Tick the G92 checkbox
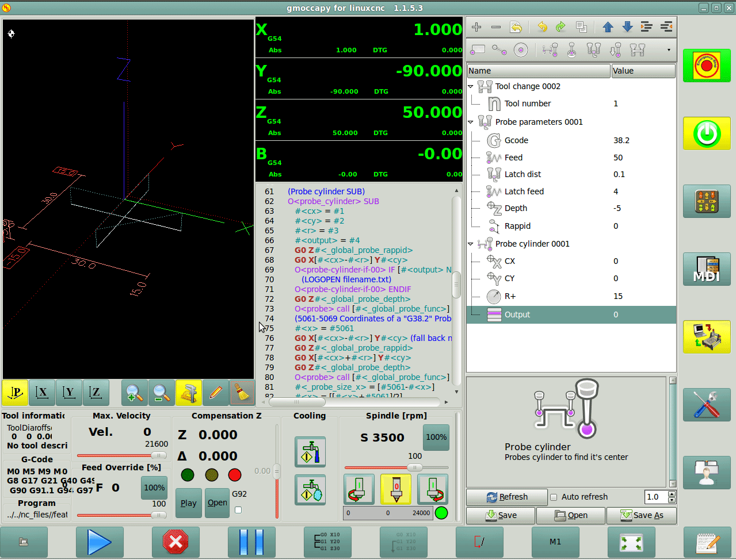Screen dimensions: 736x560 point(238,509)
